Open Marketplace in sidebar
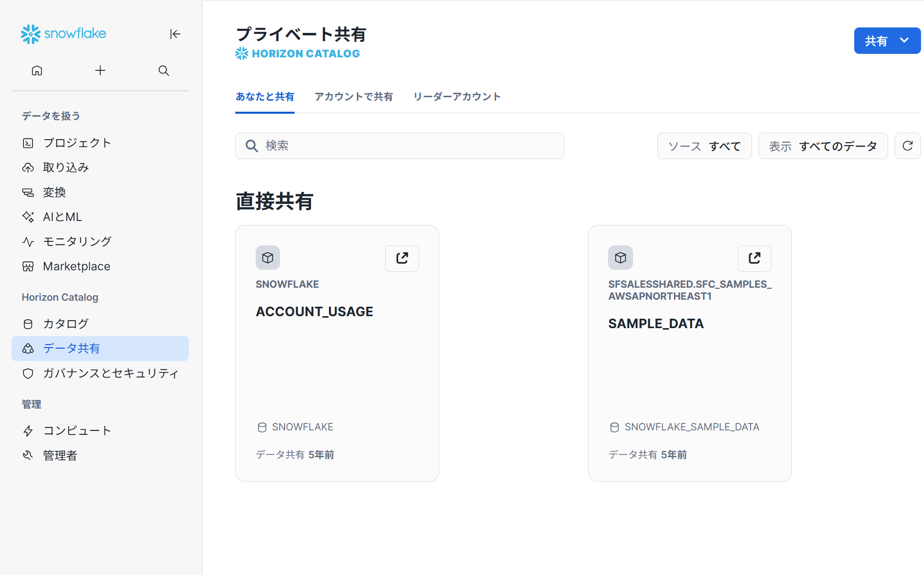The image size is (924, 575). click(100, 266)
